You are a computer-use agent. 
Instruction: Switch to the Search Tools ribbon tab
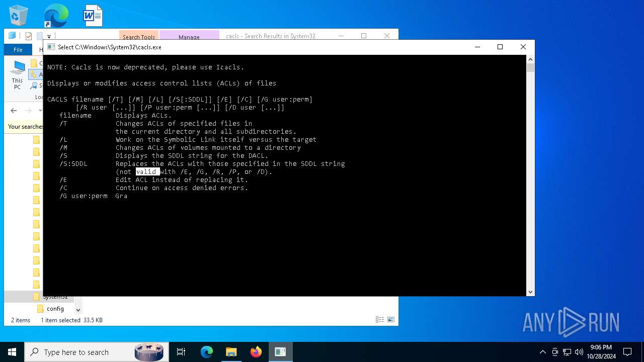(x=139, y=37)
